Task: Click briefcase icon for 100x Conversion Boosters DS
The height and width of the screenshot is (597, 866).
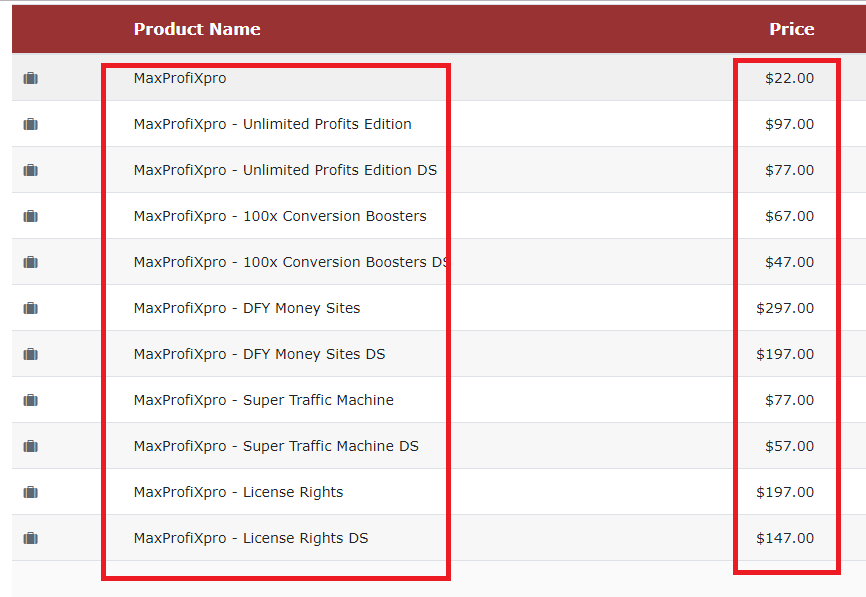Action: click(x=30, y=262)
